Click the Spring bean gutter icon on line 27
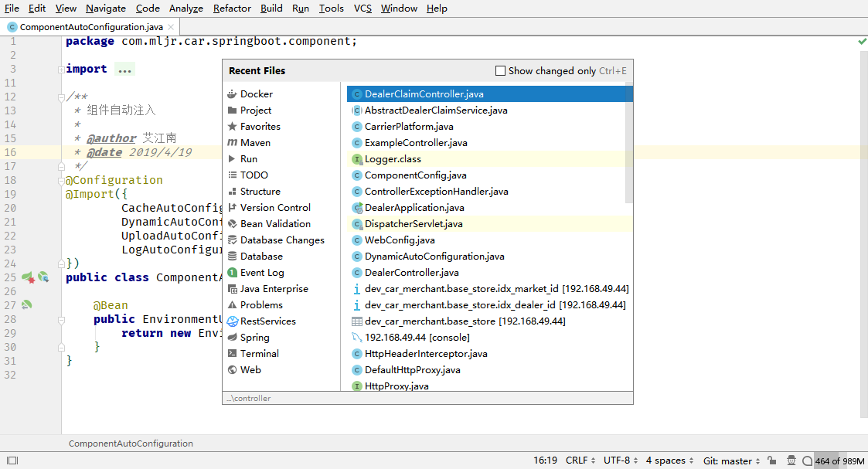868x469 pixels. point(26,305)
